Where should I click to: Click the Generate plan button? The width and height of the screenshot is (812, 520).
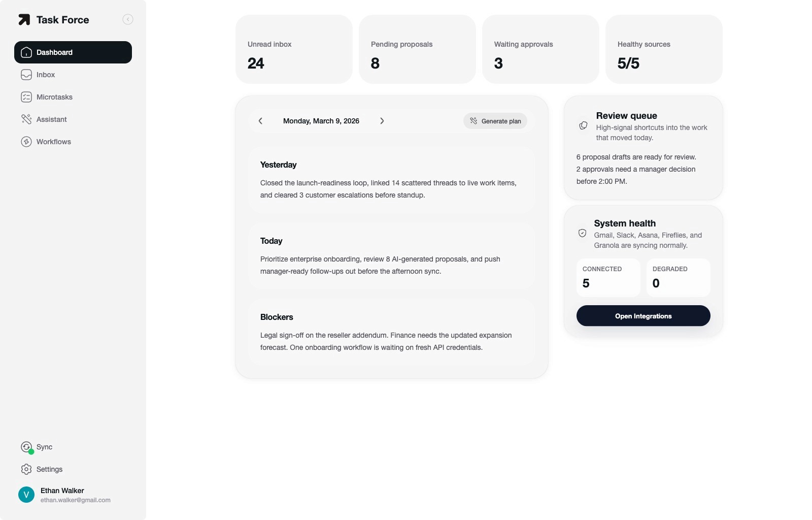[x=495, y=121]
